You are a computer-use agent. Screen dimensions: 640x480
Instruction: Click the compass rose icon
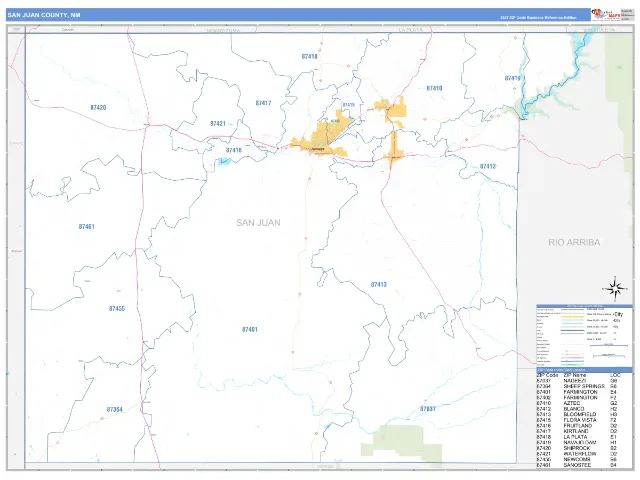click(x=615, y=289)
